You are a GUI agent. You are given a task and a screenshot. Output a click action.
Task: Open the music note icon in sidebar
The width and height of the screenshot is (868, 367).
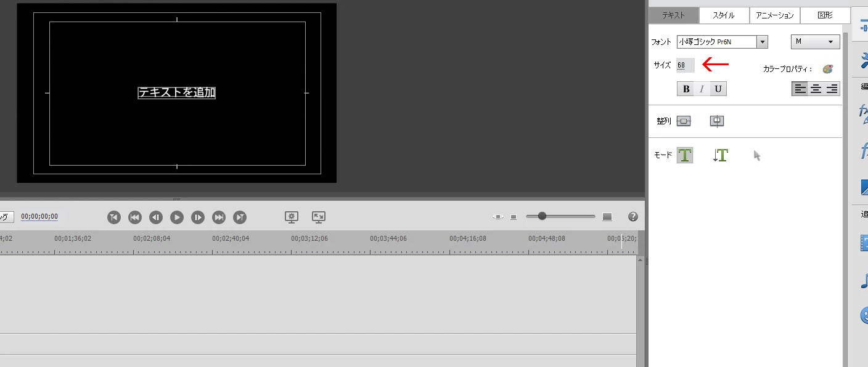864,282
